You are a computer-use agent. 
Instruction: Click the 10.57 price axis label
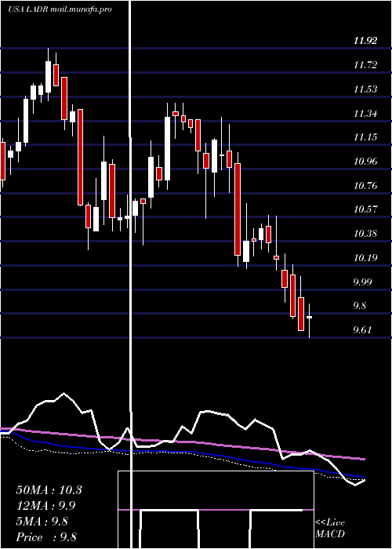pos(365,209)
